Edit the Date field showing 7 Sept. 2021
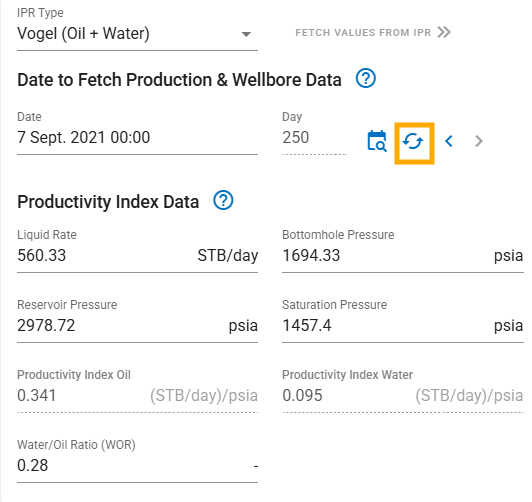The image size is (532, 502). click(x=137, y=137)
